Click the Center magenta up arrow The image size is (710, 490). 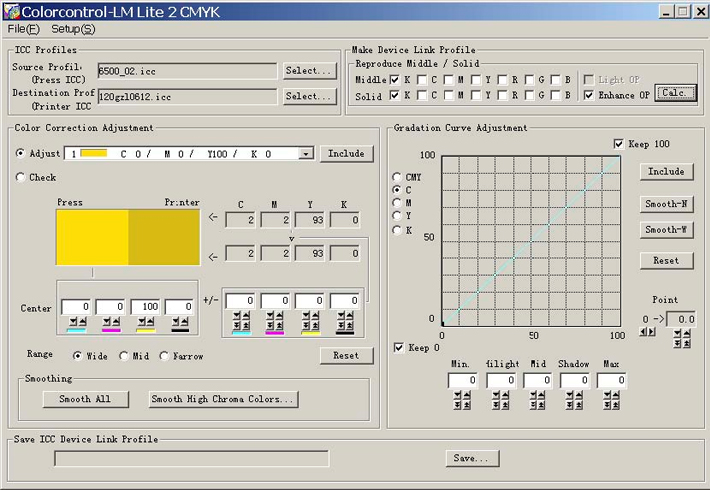[x=116, y=321]
